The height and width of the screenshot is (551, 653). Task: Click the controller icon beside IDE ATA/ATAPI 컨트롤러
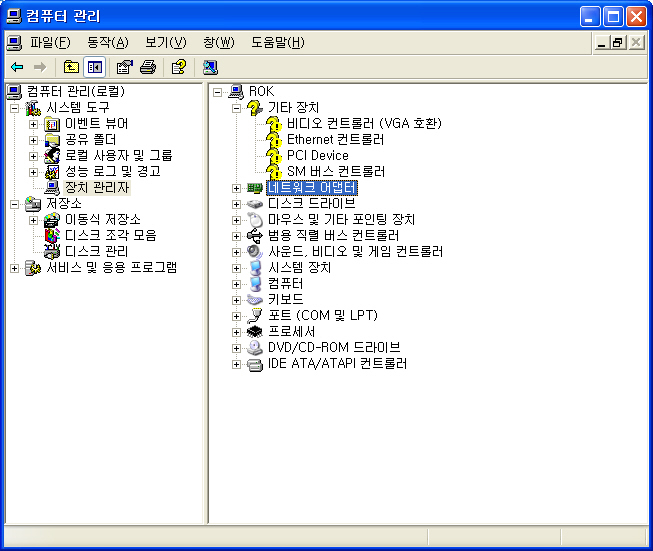pyautogui.click(x=255, y=364)
